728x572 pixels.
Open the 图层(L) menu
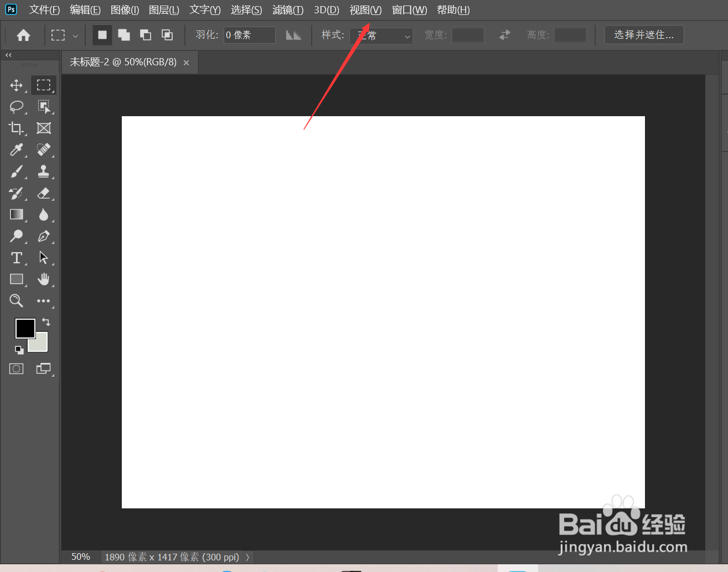[x=164, y=10]
